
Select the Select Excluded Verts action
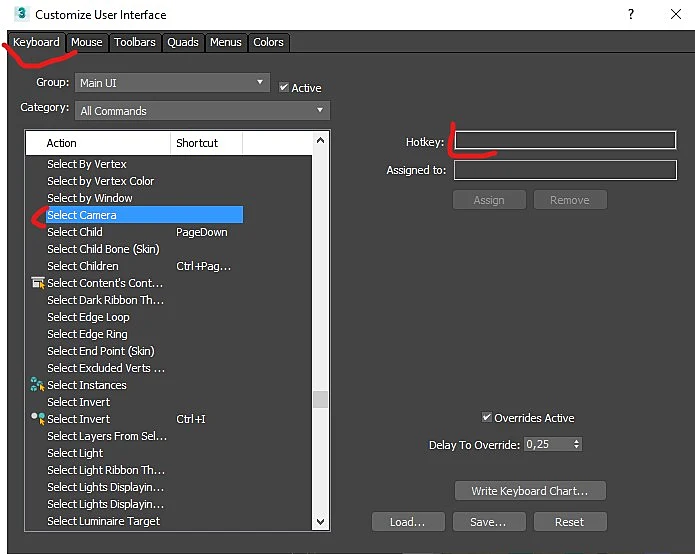[106, 368]
